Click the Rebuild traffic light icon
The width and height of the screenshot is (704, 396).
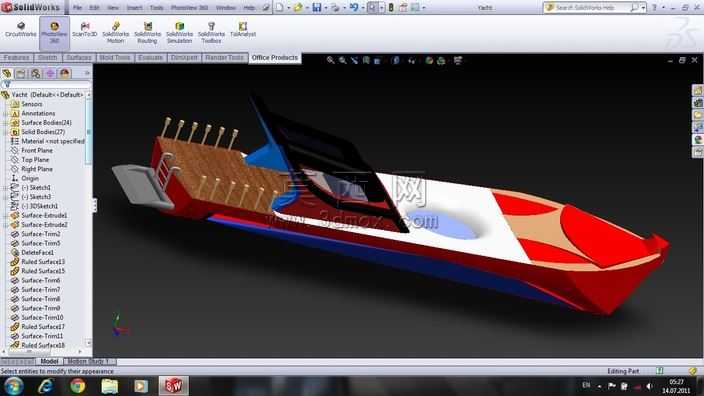coord(391,8)
